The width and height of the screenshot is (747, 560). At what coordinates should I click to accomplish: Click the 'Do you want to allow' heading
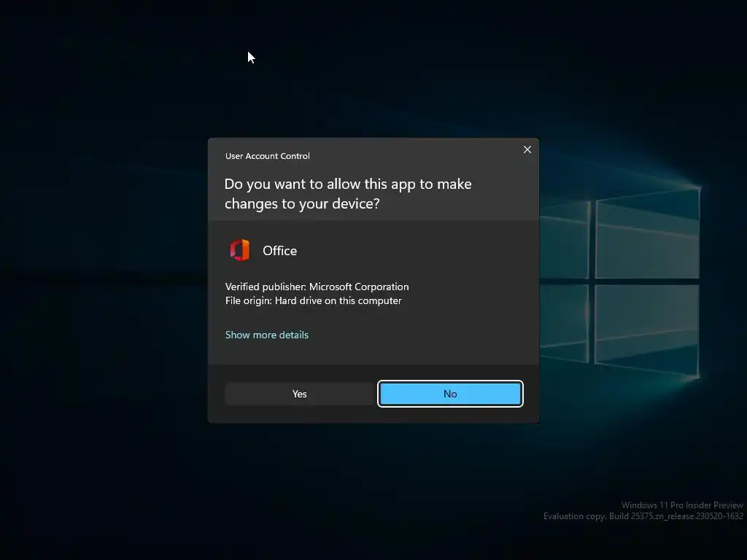pyautogui.click(x=348, y=194)
